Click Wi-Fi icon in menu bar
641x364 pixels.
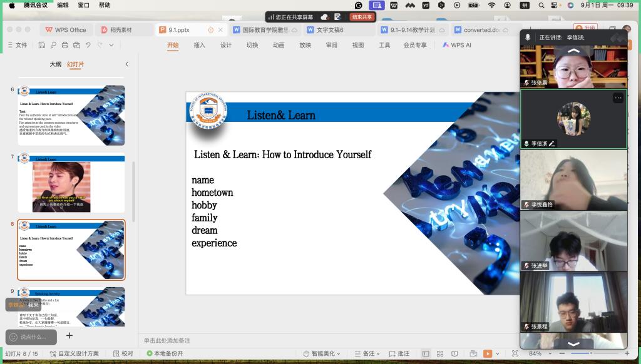tap(492, 5)
